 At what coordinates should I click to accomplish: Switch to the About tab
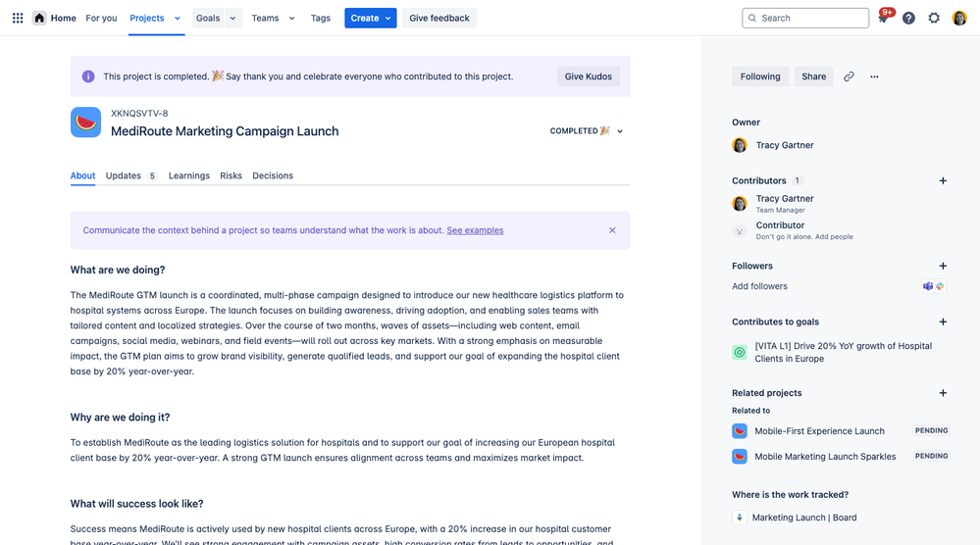[x=82, y=176]
